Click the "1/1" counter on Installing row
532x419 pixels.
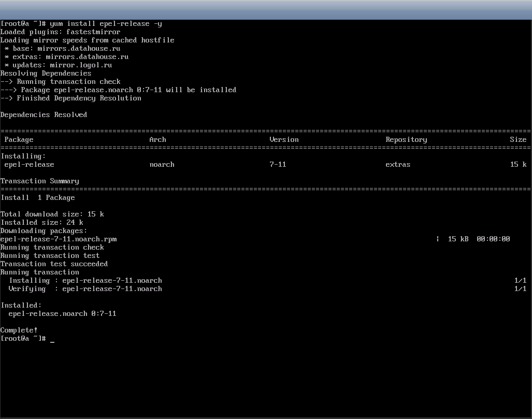pyautogui.click(x=520, y=281)
